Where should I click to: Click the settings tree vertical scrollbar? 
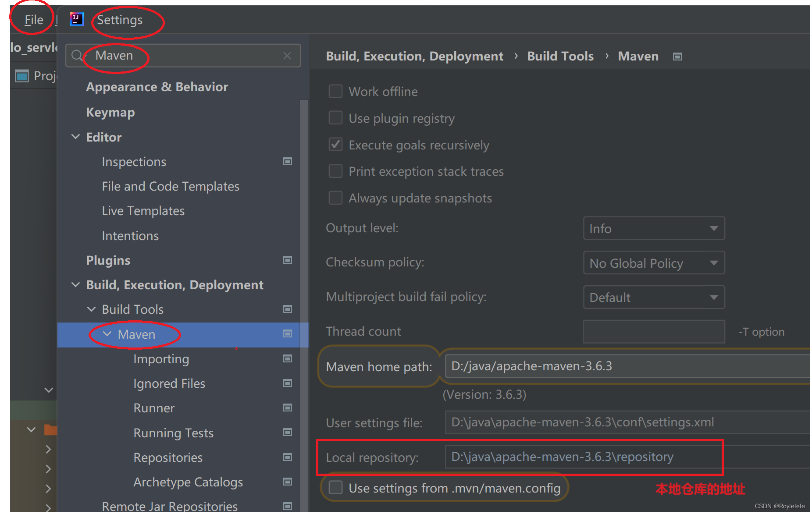(304, 307)
